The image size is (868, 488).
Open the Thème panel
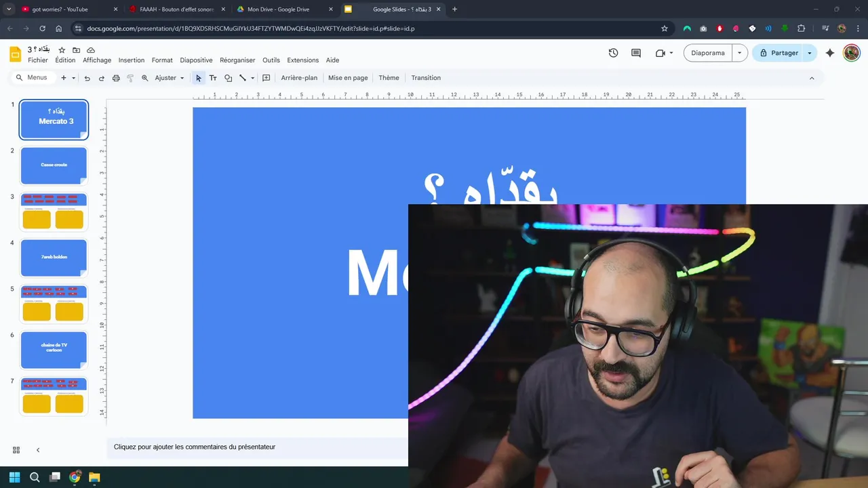pyautogui.click(x=389, y=78)
